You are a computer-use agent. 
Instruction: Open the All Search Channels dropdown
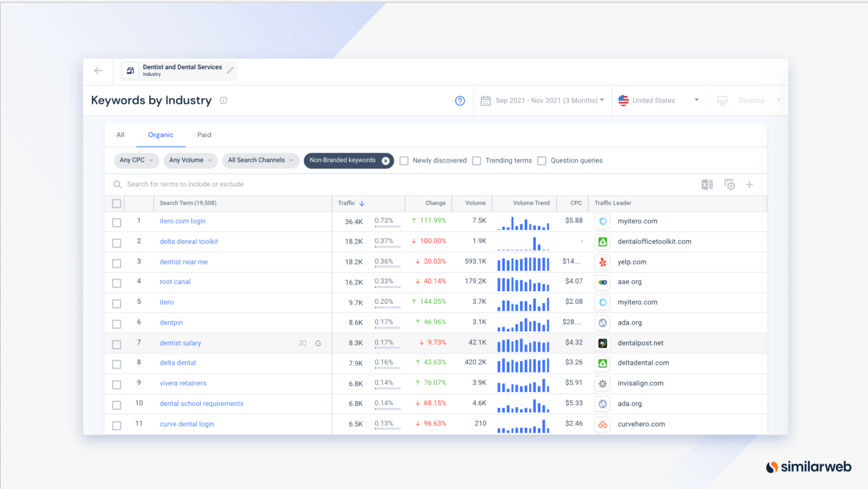(260, 160)
